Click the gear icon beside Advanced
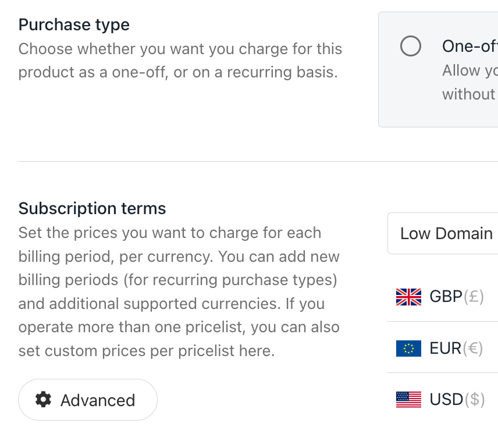 [x=44, y=400]
